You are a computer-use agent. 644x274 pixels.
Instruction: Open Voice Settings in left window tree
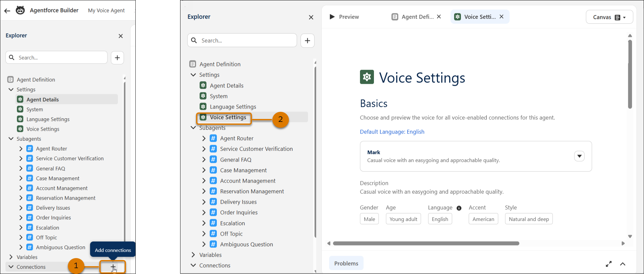point(43,129)
